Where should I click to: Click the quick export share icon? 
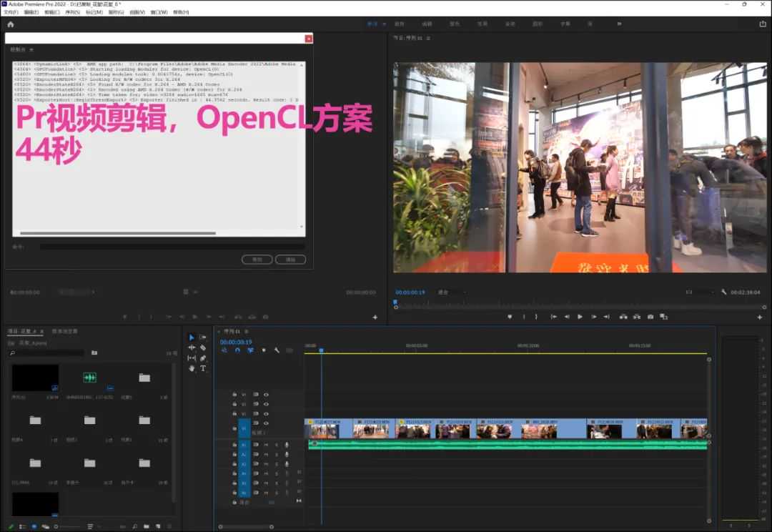point(762,24)
